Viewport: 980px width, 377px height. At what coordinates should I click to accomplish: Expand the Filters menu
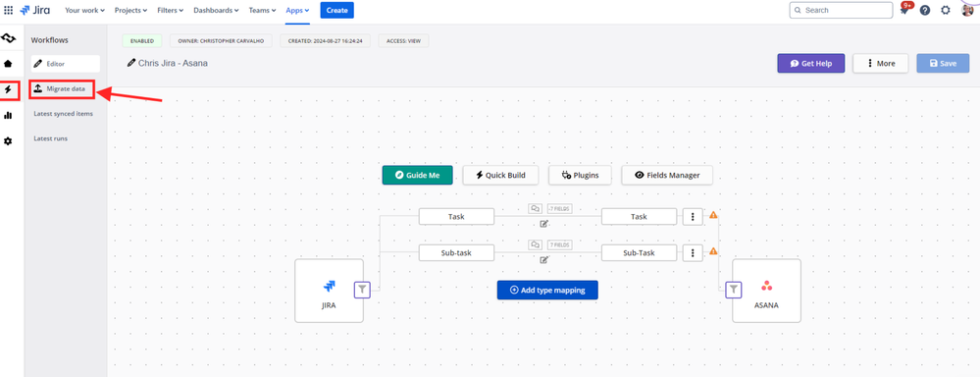coord(171,10)
